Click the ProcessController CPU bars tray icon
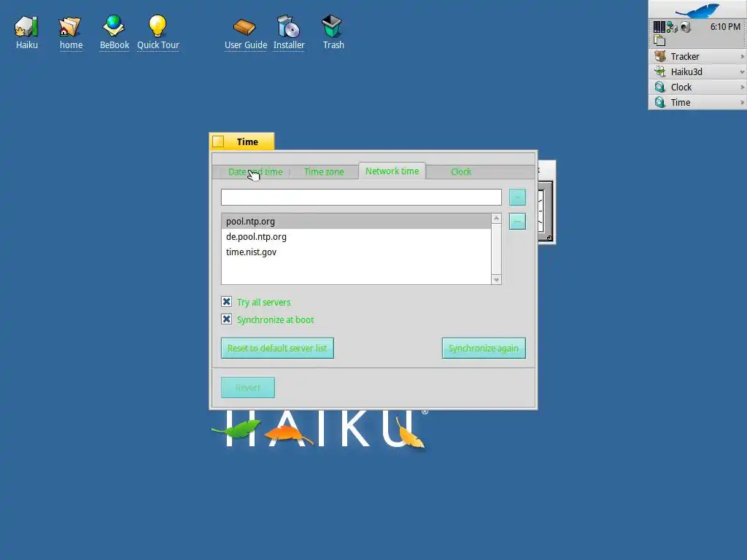Screen dimensions: 747x560 [x=659, y=27]
